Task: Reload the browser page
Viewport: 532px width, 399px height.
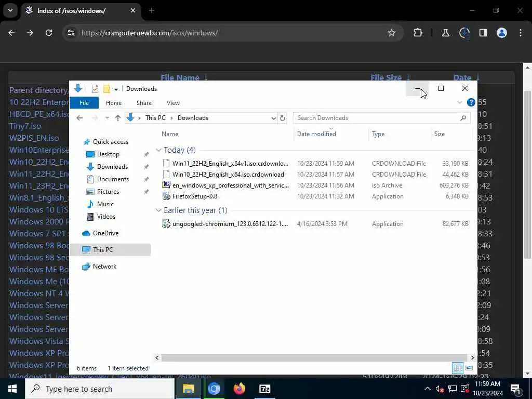Action: [x=49, y=33]
